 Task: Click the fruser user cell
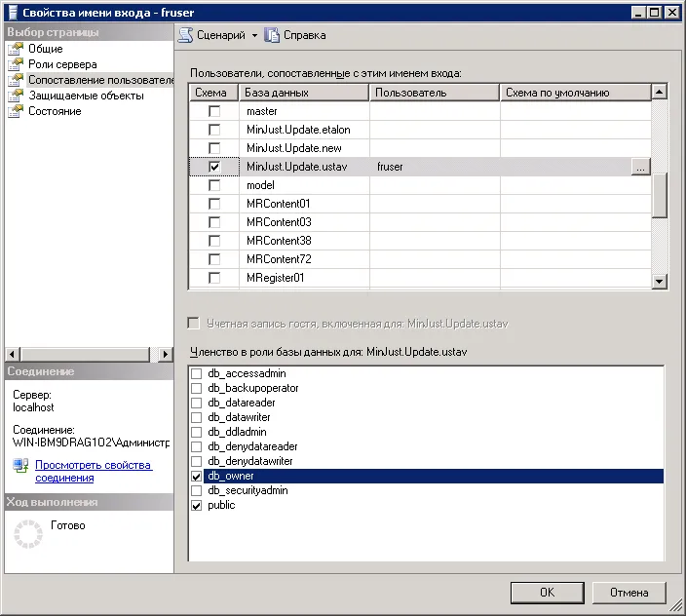435,167
